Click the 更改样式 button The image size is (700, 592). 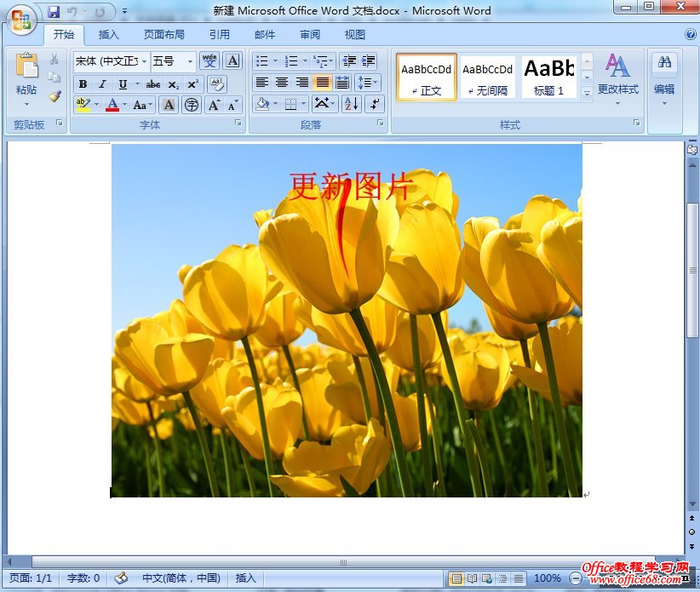coord(617,78)
